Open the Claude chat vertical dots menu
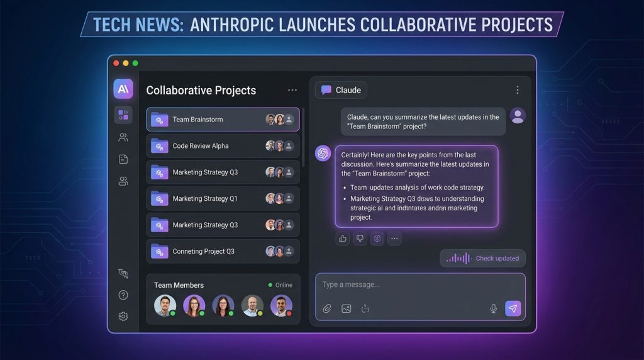This screenshot has width=644, height=360. click(518, 90)
